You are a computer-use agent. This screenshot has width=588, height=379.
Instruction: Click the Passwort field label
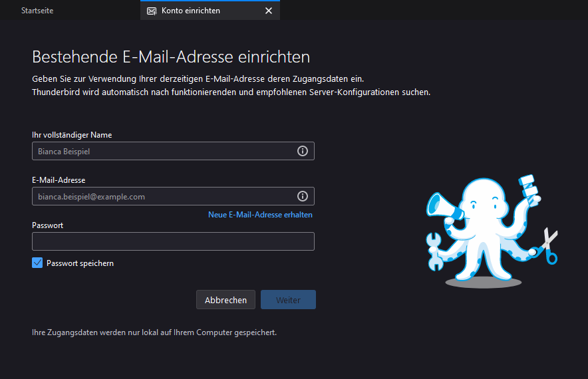coord(48,225)
